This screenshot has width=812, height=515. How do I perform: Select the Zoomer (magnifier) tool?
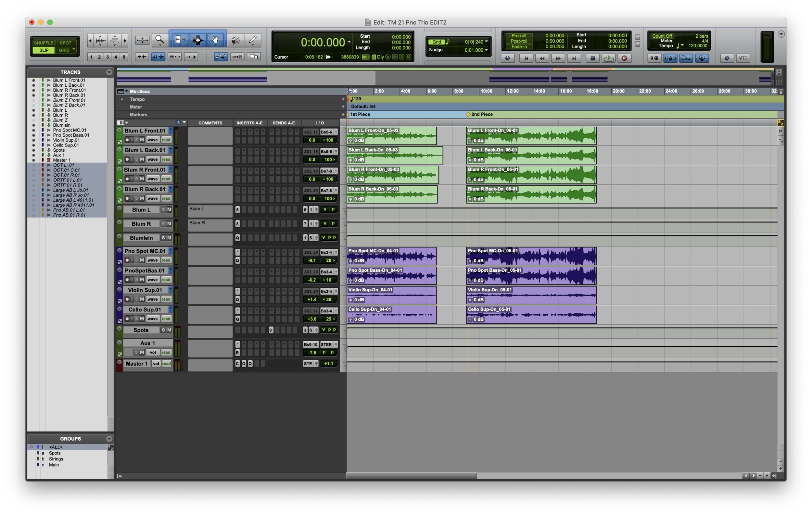tap(159, 40)
